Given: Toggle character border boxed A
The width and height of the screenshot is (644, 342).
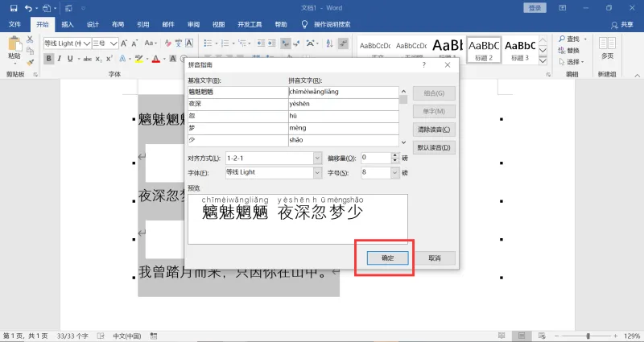Looking at the screenshot, I should pyautogui.click(x=189, y=43).
